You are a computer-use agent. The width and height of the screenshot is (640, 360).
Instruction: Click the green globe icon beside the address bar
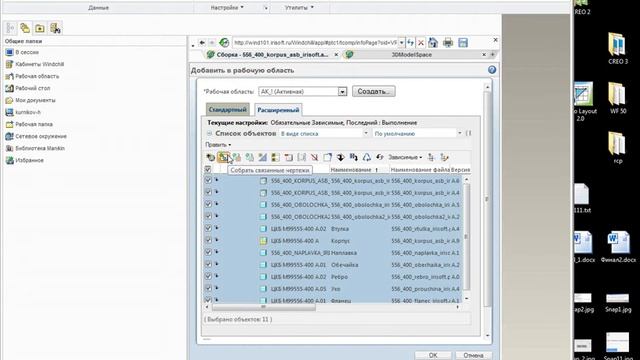point(224,42)
